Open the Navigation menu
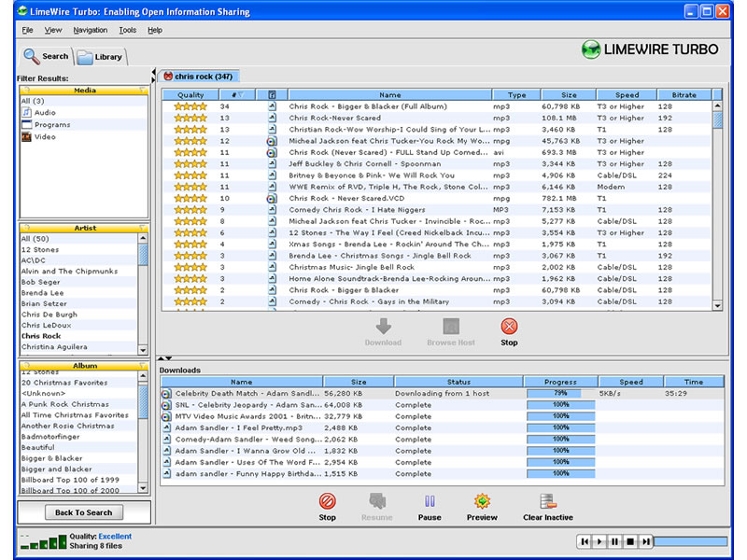Viewport: 747px width, 560px height. (91, 29)
